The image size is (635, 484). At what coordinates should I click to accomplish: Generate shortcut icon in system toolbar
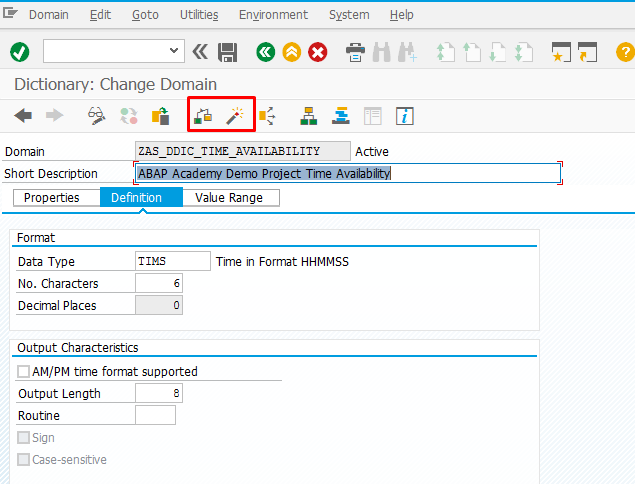(x=588, y=52)
